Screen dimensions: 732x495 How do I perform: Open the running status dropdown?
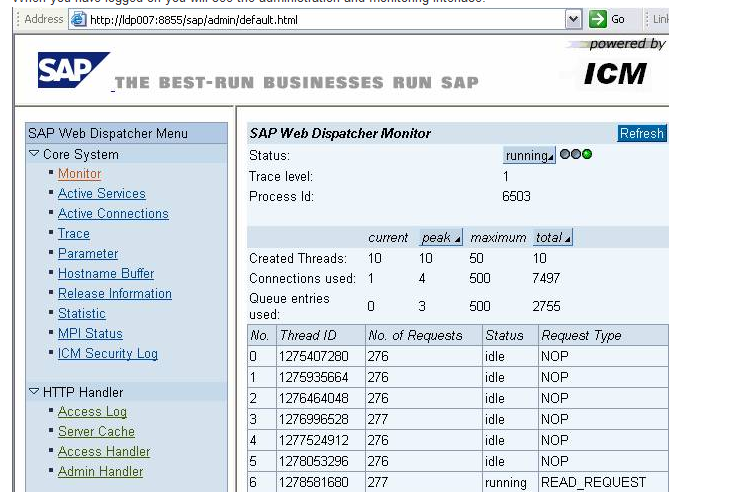pos(529,156)
